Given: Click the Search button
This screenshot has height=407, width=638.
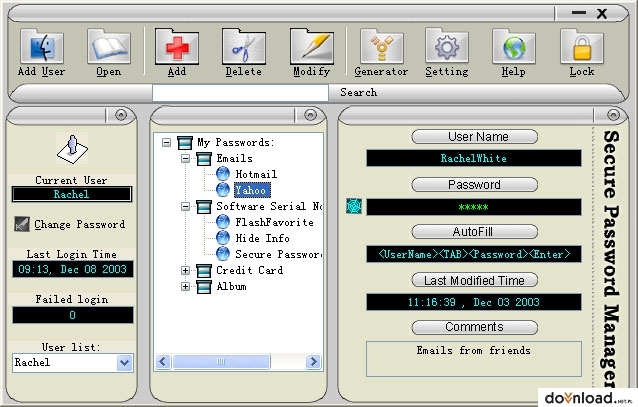Looking at the screenshot, I should coord(358,92).
